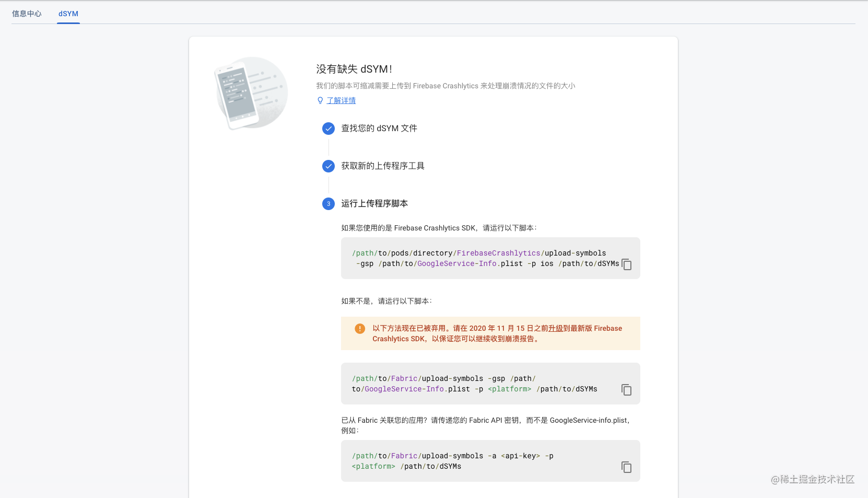Expand the 查找您的 dSYM 文件 step
The height and width of the screenshot is (498, 868).
click(379, 129)
